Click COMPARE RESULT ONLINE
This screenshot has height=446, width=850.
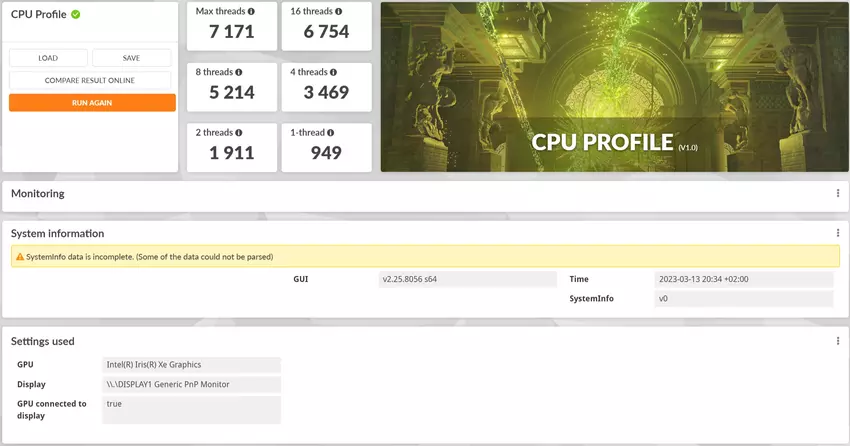click(90, 80)
